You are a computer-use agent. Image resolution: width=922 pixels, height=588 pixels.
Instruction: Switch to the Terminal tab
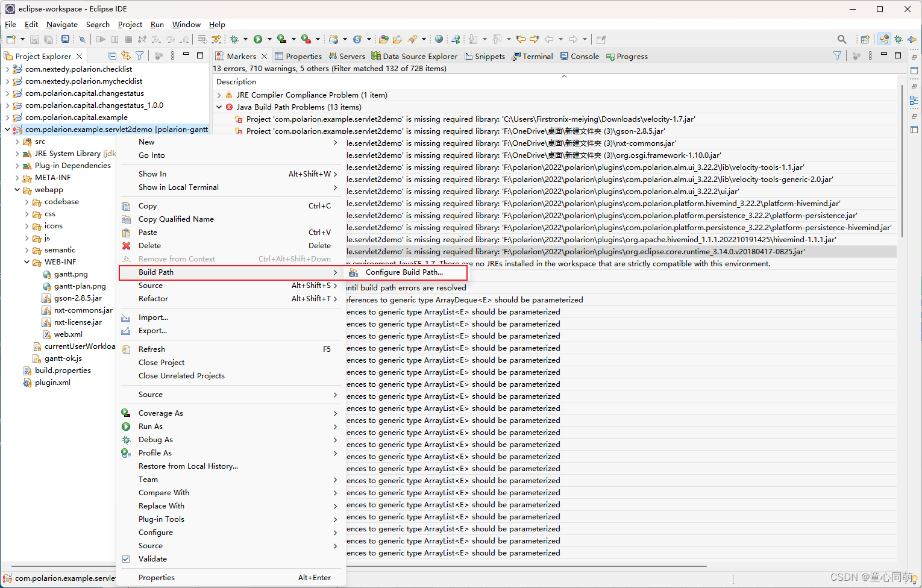click(532, 56)
